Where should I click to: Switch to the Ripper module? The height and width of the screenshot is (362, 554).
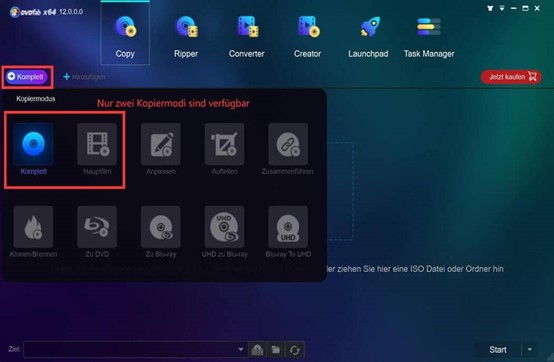186,37
